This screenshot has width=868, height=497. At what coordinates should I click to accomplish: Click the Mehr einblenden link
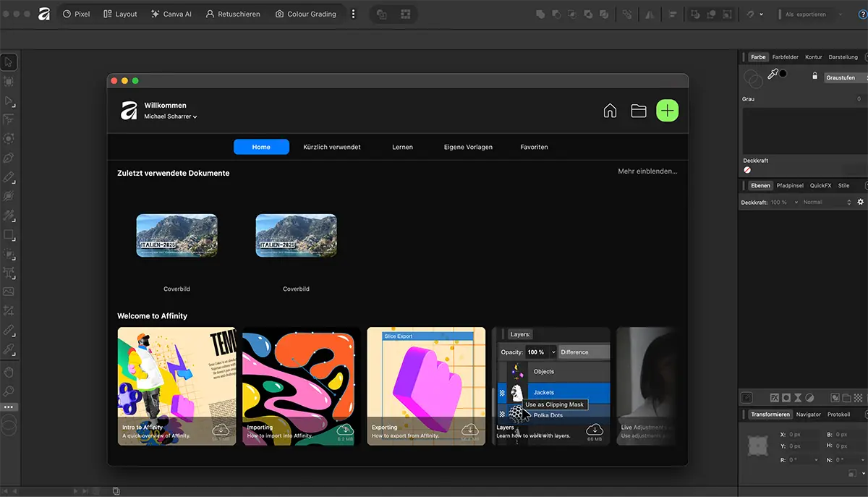tap(647, 171)
